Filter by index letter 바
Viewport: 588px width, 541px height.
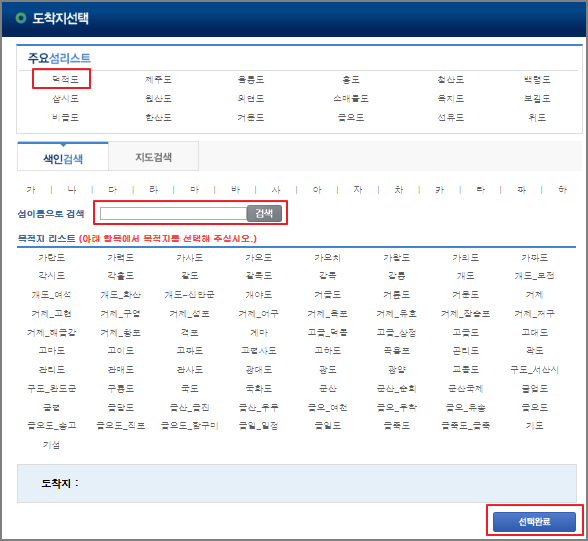pyautogui.click(x=235, y=190)
